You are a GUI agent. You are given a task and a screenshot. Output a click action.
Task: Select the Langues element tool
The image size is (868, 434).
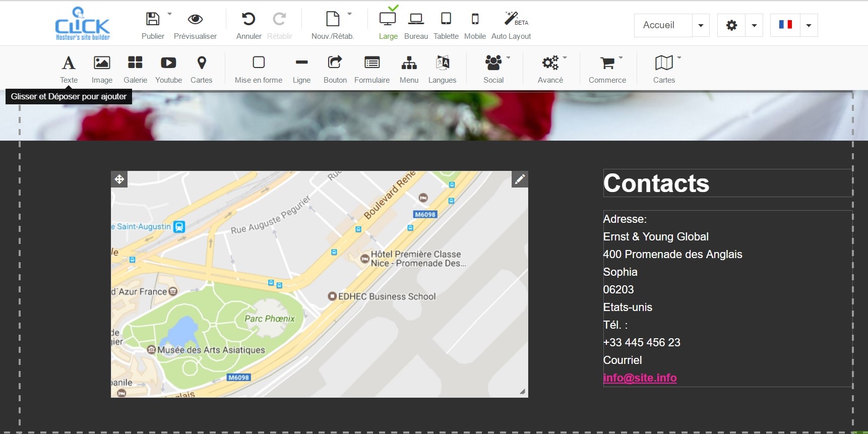442,69
